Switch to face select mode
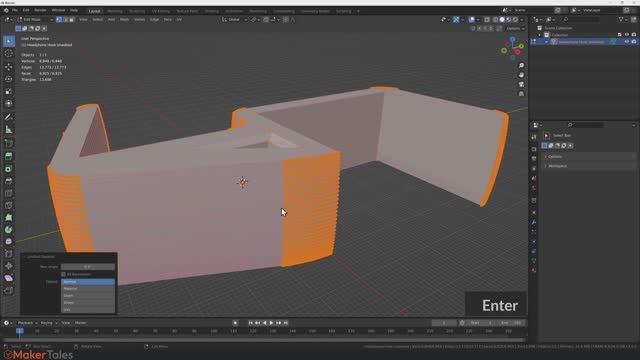This screenshot has width=640, height=360. click(72, 19)
